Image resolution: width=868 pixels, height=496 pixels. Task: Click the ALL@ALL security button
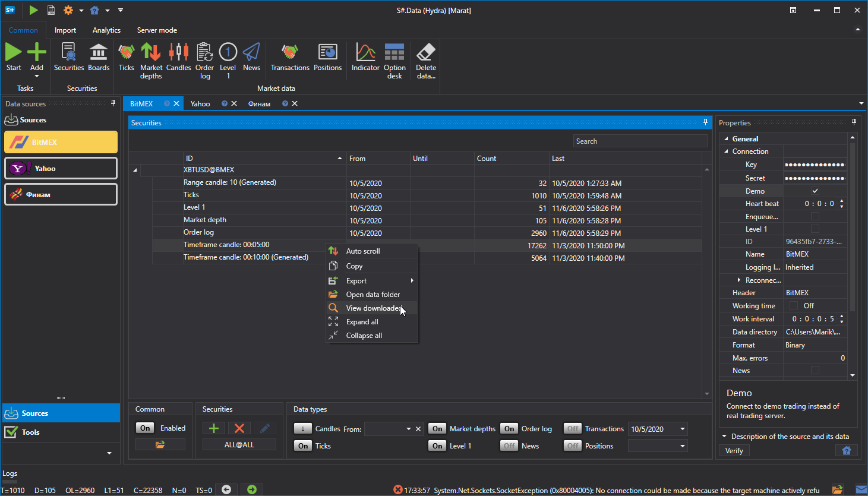point(239,444)
